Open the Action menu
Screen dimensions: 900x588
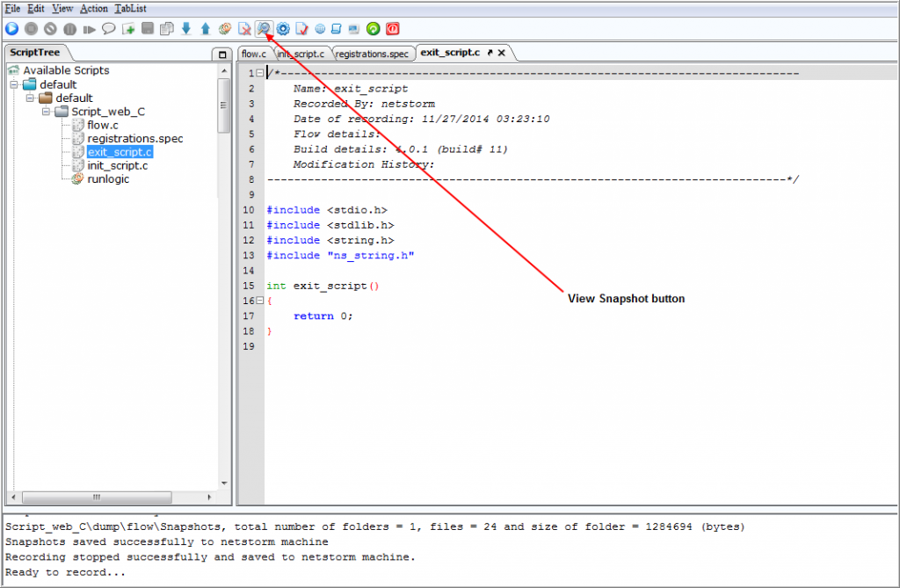point(93,9)
